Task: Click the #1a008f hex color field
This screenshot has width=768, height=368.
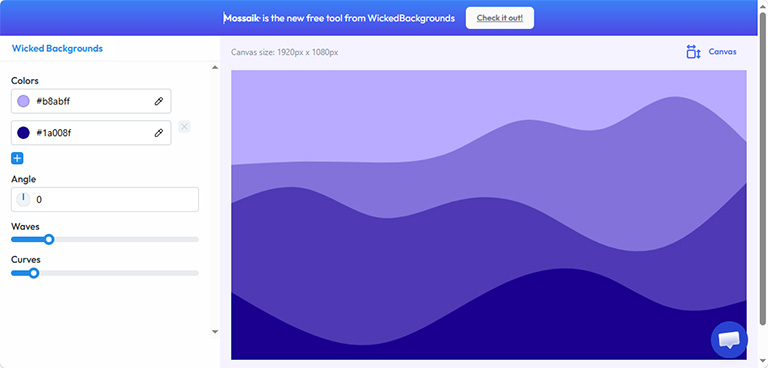Action: point(91,133)
